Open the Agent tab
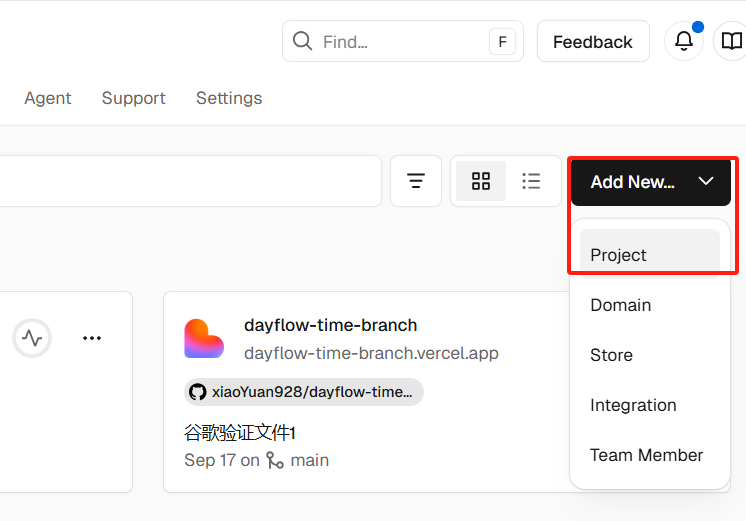The width and height of the screenshot is (746, 521). point(48,98)
